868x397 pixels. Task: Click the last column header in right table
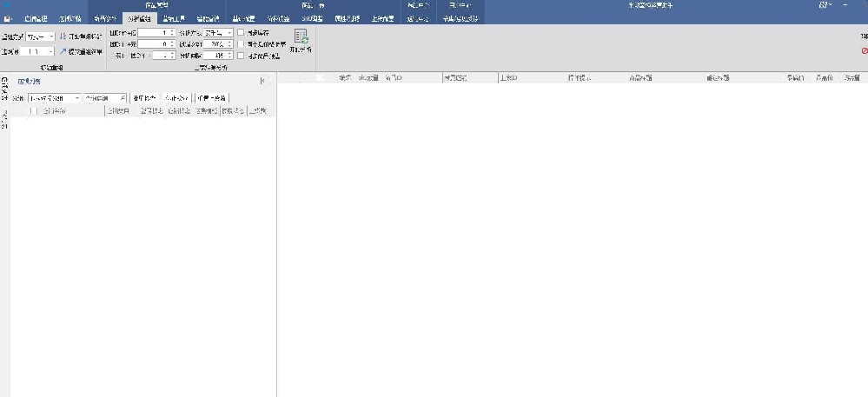coord(851,78)
